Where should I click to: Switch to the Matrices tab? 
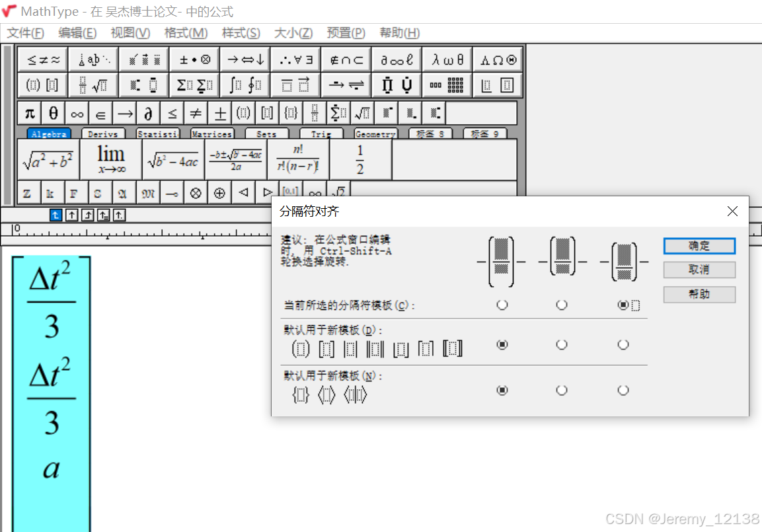pyautogui.click(x=212, y=133)
